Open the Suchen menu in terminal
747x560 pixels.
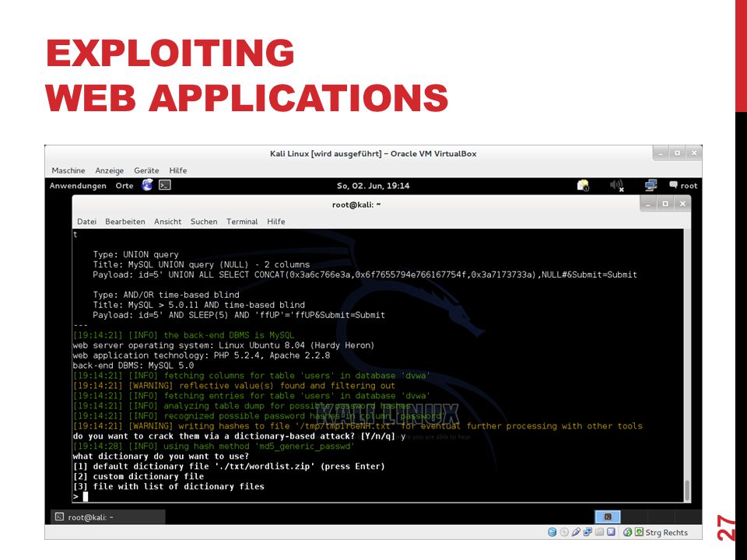(204, 222)
